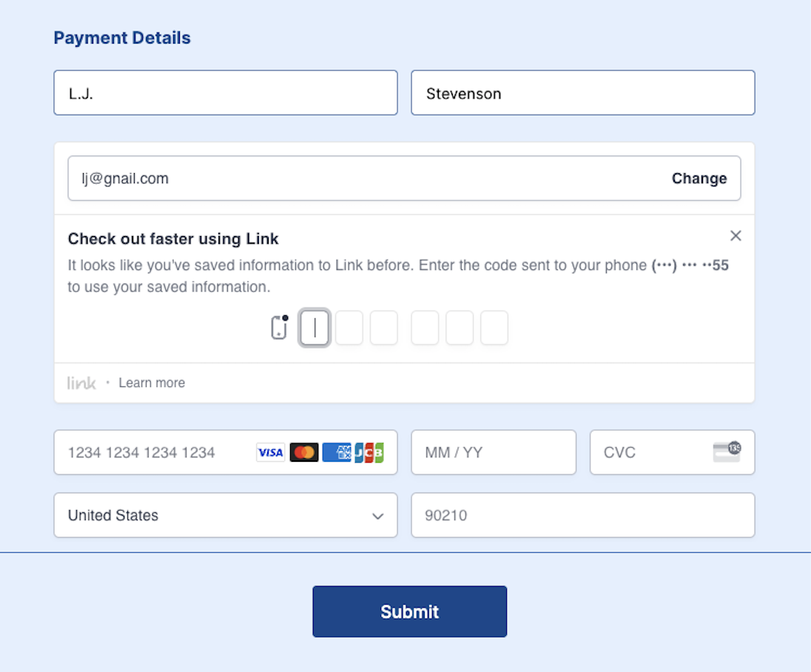Click the Link logo
Image resolution: width=811 pixels, height=672 pixels.
(81, 383)
